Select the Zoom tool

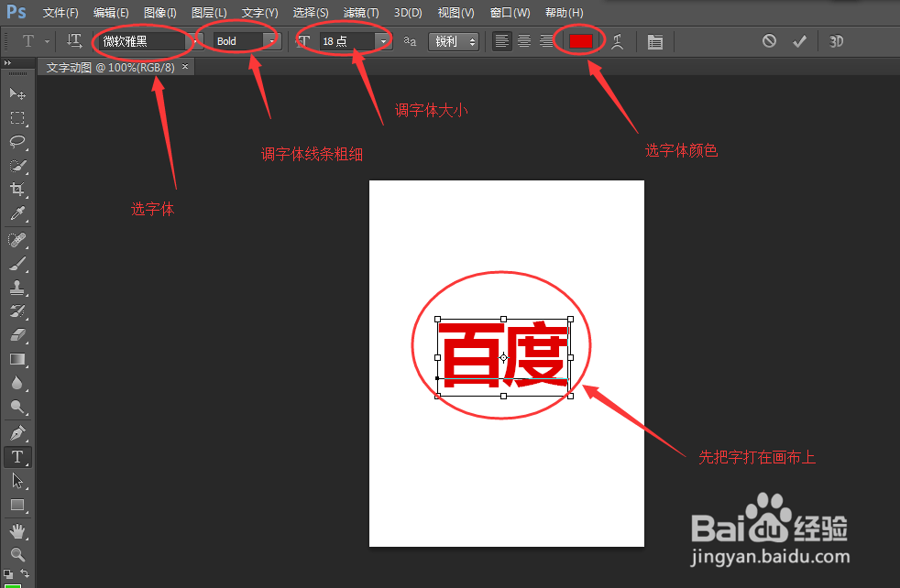tap(17, 555)
